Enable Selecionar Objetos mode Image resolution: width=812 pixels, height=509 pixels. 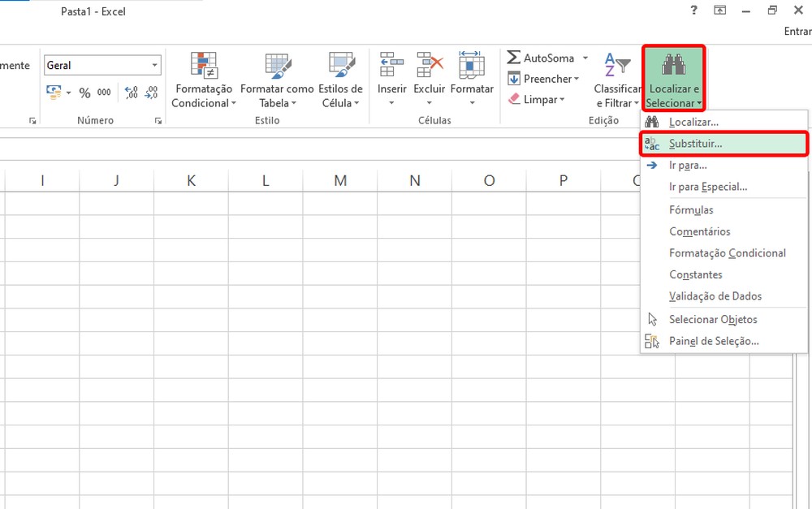pos(715,319)
